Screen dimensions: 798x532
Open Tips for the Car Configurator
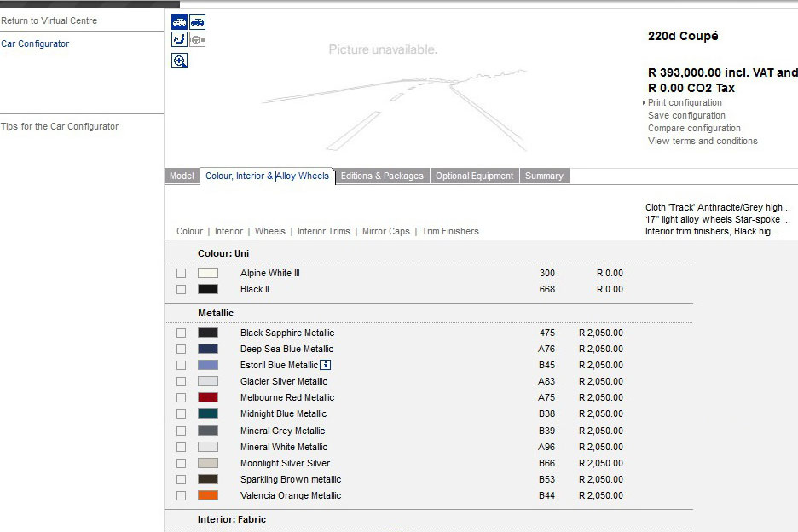(x=60, y=127)
